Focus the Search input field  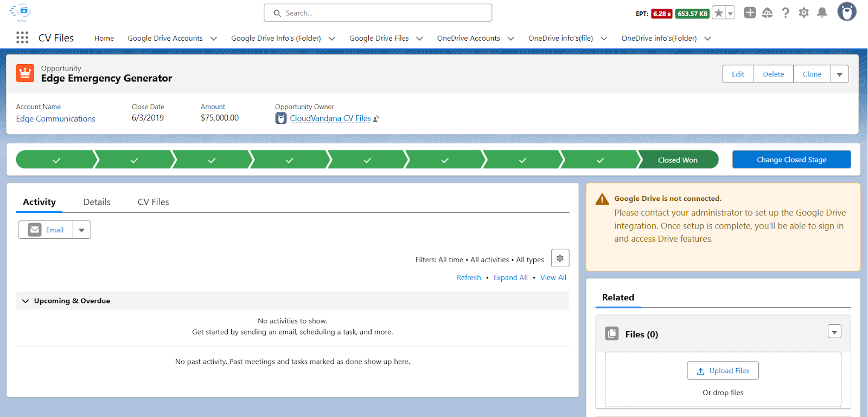[378, 13]
